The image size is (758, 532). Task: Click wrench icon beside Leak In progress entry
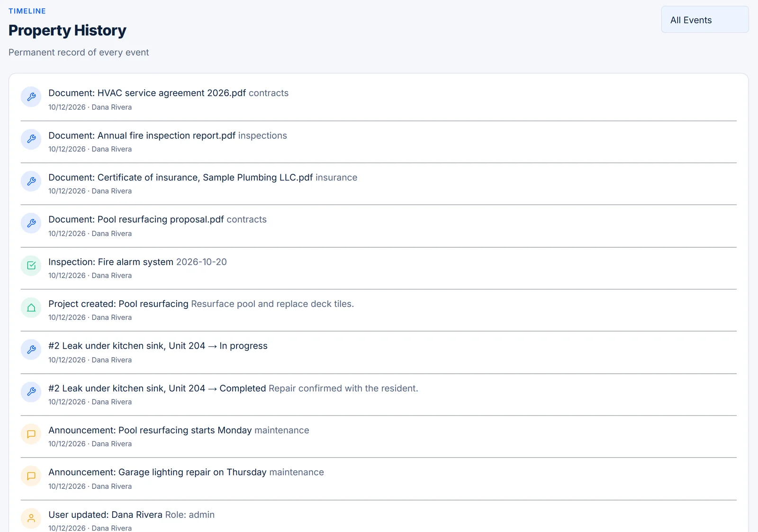[x=31, y=350]
